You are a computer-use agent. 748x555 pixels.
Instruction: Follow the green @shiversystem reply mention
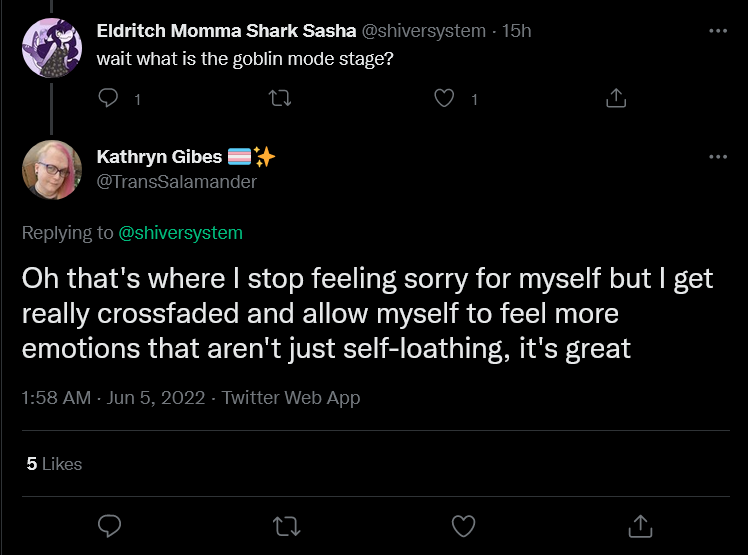pos(180,233)
